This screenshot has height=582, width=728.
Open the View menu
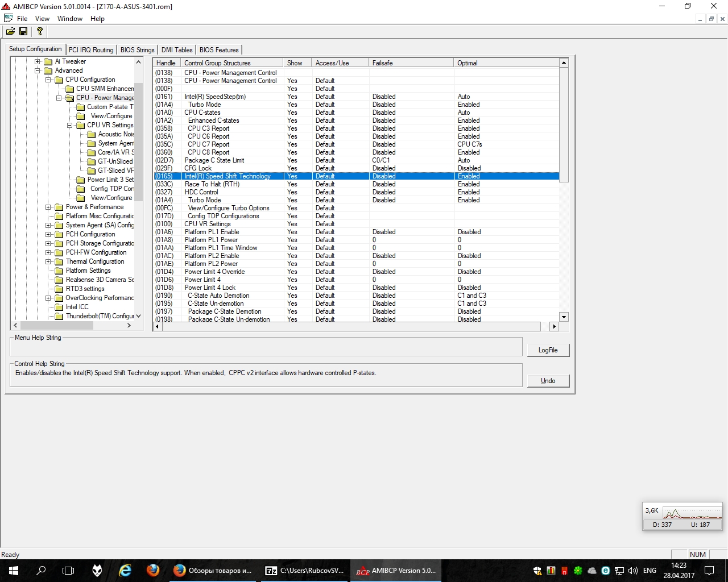(x=42, y=19)
